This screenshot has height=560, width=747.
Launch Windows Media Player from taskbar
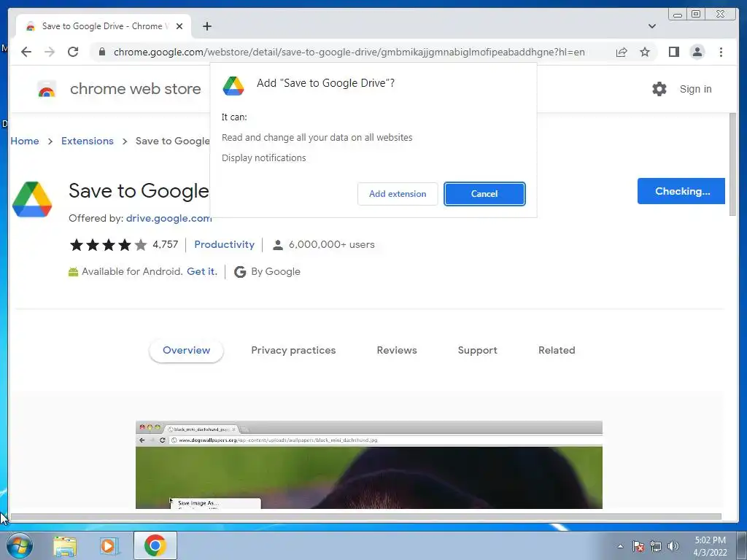coord(109,545)
